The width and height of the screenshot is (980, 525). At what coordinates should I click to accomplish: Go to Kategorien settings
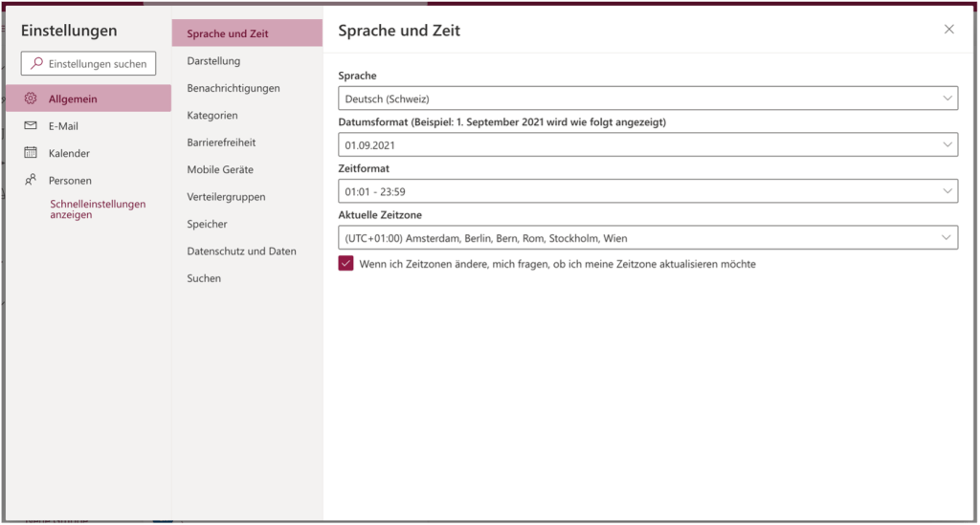212,116
